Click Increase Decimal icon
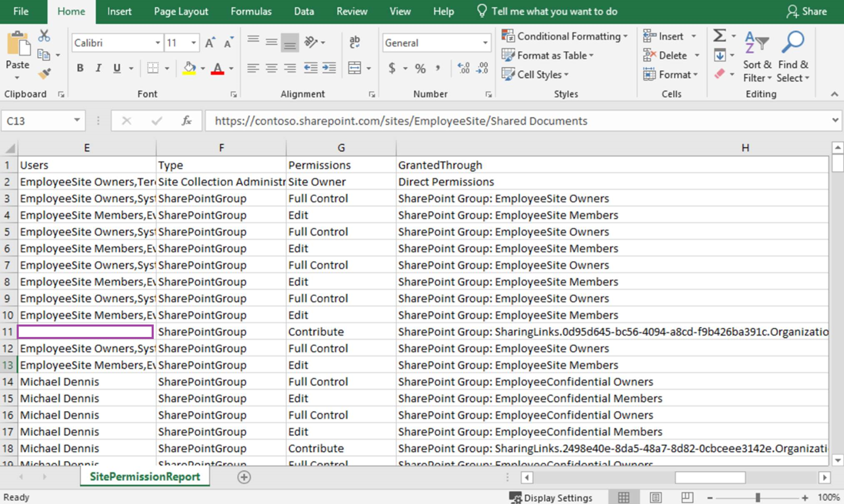The height and width of the screenshot is (504, 844). tap(463, 68)
